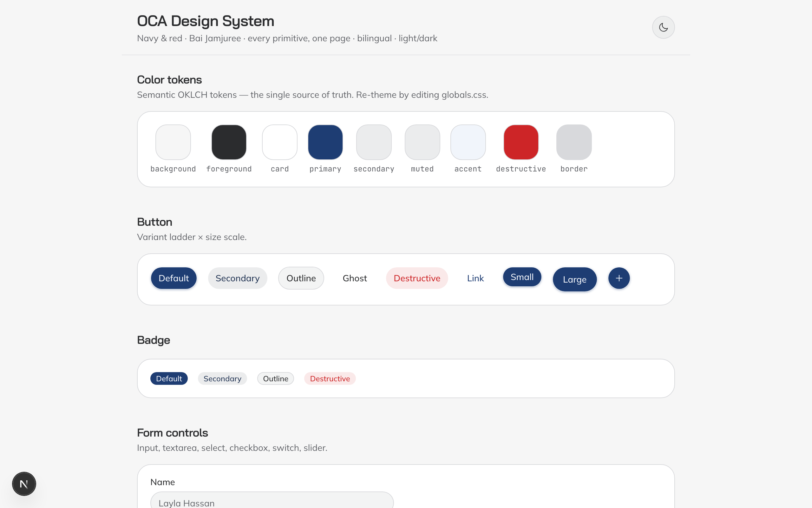This screenshot has width=812, height=508.
Task: Select the destructive red swatch
Action: click(521, 142)
